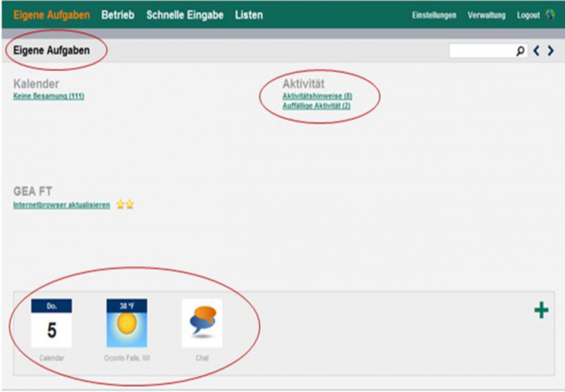Focus the search input field
Viewport: 565px width, 392px height.
coord(481,51)
